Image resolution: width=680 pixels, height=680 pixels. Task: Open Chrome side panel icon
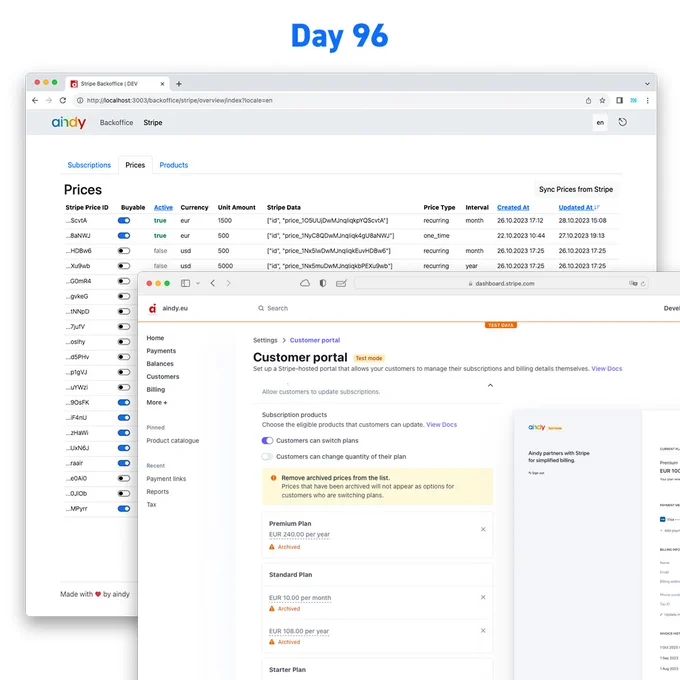tap(619, 100)
